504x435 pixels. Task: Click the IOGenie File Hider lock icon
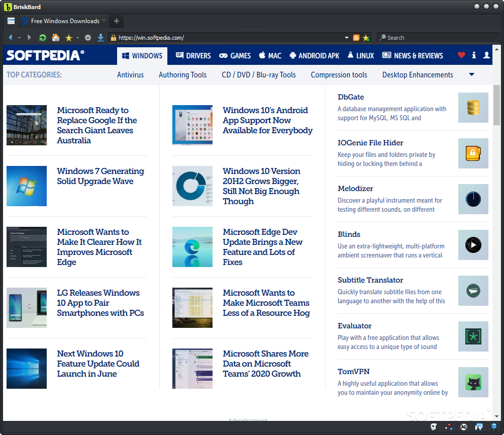473,153
